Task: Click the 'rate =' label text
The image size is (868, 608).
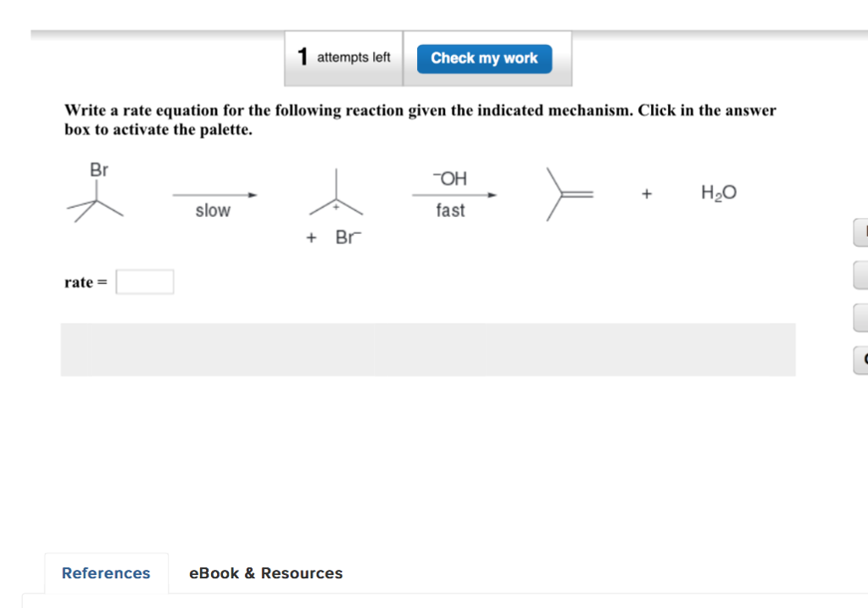Action: click(x=86, y=282)
